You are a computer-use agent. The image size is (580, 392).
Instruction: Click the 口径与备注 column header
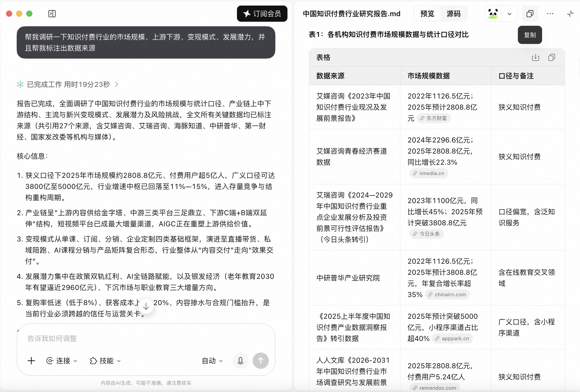click(528, 76)
